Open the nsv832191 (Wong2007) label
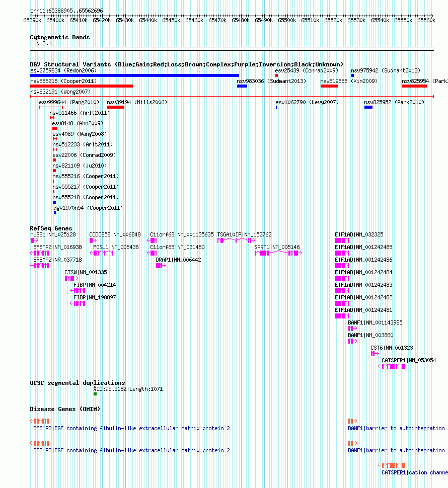Screen dimensions: 448x488 point(60,92)
